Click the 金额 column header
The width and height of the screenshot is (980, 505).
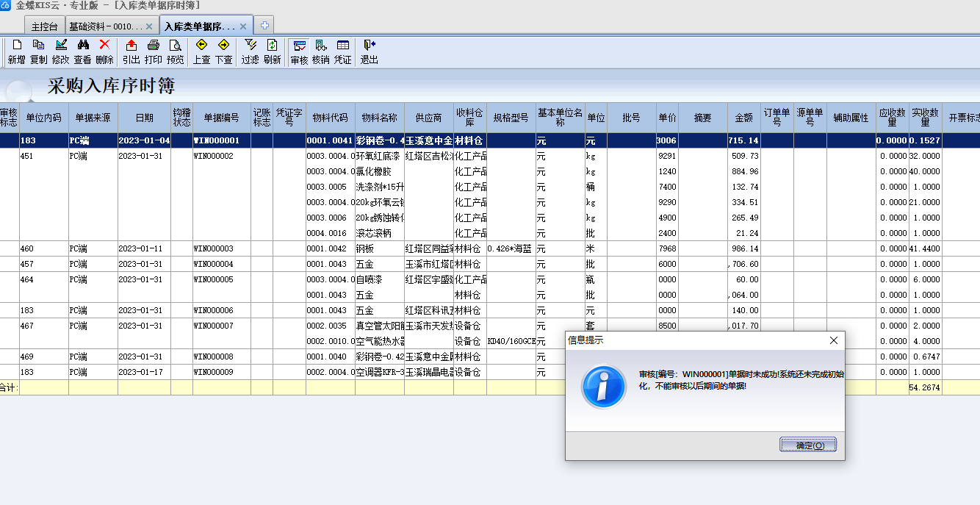744,118
